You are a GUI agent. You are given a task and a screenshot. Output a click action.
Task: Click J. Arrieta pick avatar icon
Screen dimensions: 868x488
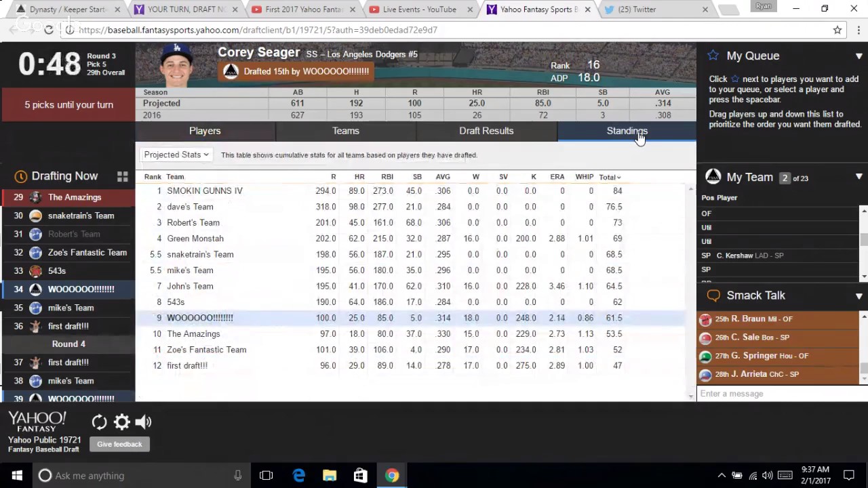(706, 375)
